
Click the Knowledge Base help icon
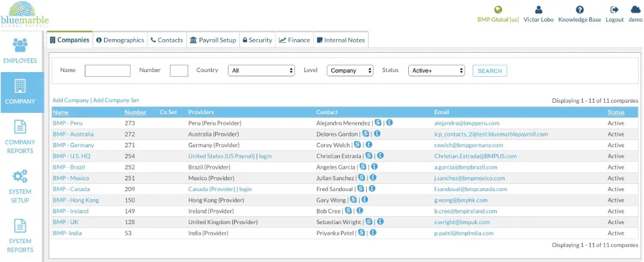tap(580, 10)
